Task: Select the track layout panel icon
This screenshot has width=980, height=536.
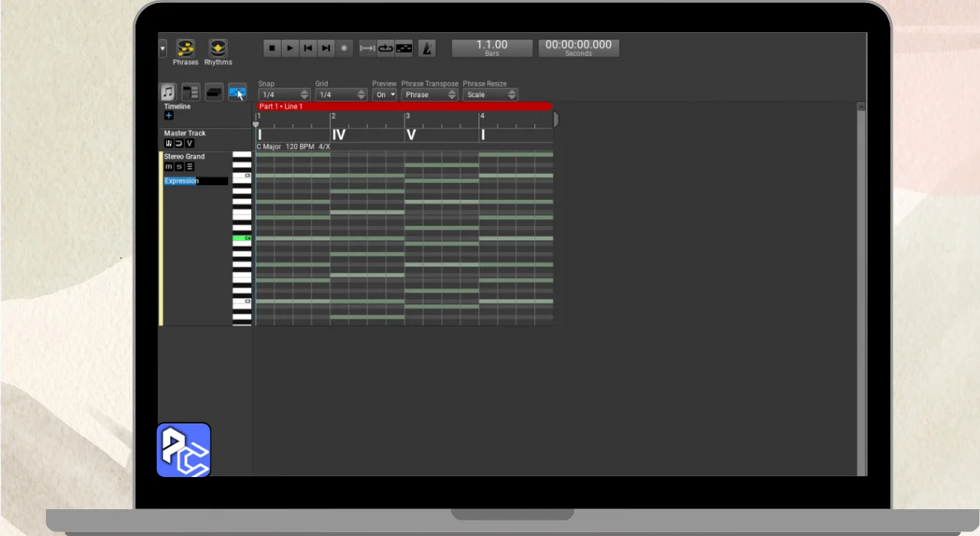Action: coord(191,93)
